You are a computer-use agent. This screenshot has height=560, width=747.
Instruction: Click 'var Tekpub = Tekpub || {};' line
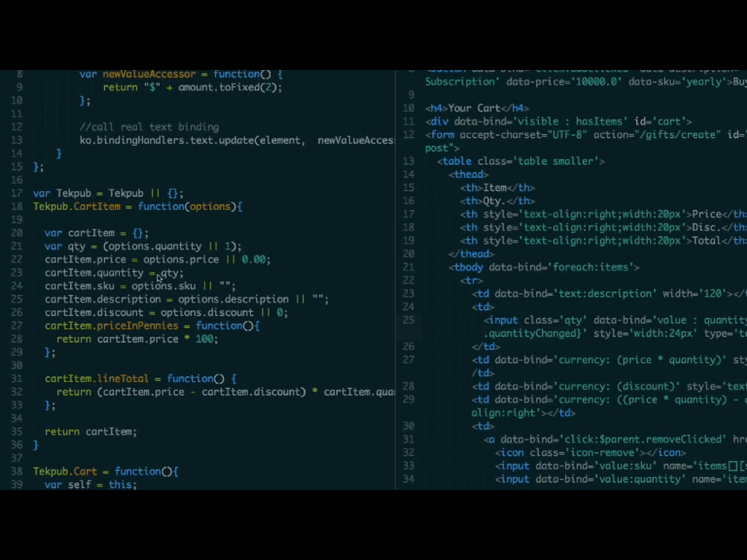[108, 193]
